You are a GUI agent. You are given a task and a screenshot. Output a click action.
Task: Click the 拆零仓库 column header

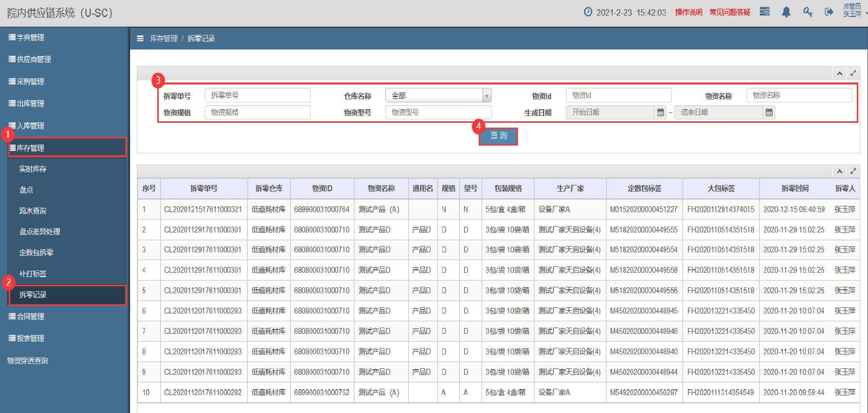click(x=269, y=188)
